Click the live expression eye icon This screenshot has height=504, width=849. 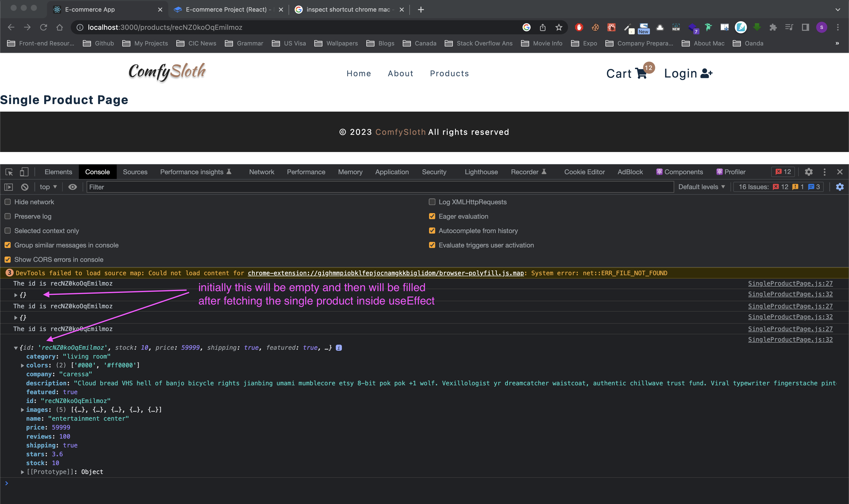pyautogui.click(x=73, y=187)
